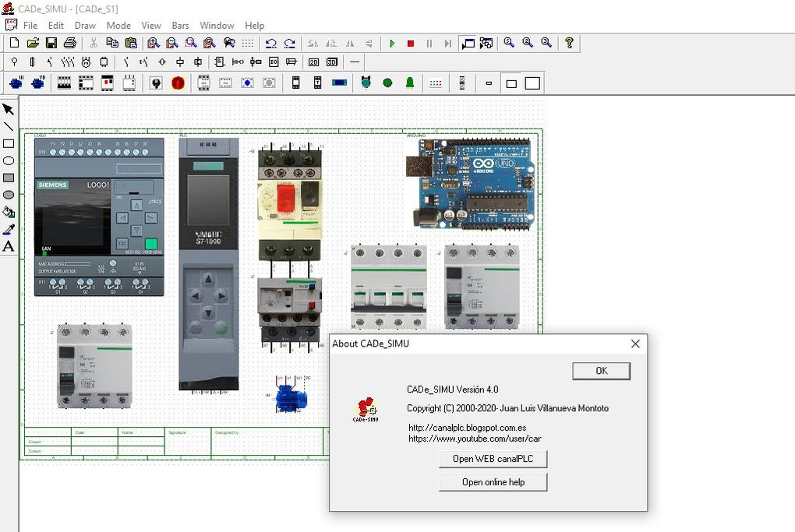795x532 pixels.
Task: Stop simulation with red square button
Action: (x=411, y=44)
